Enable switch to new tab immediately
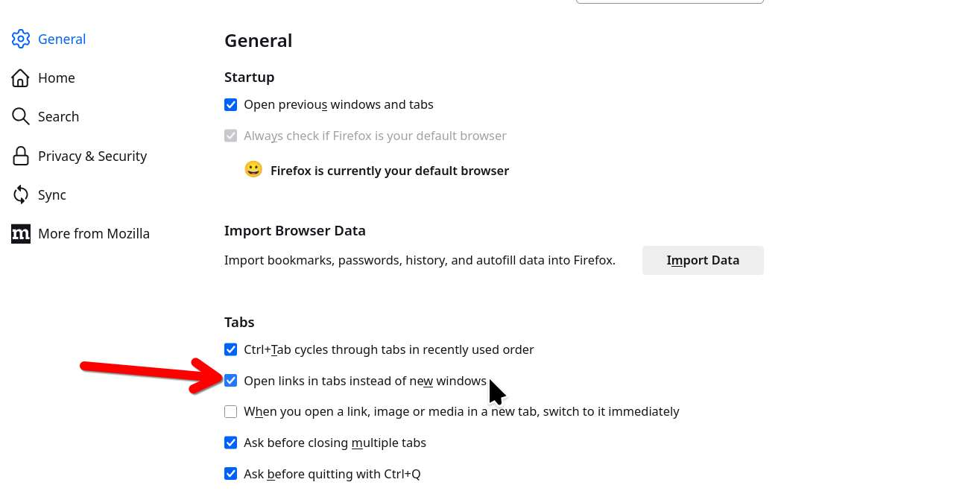Image resolution: width=980 pixels, height=491 pixels. pyautogui.click(x=231, y=412)
